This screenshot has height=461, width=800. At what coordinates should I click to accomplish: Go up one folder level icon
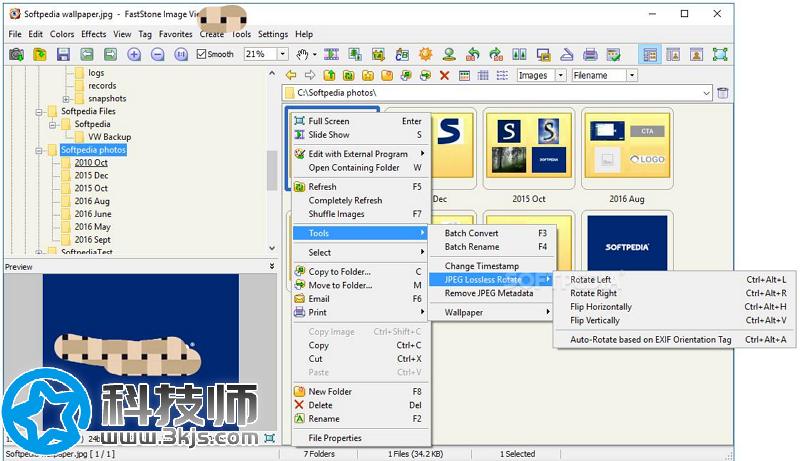330,75
